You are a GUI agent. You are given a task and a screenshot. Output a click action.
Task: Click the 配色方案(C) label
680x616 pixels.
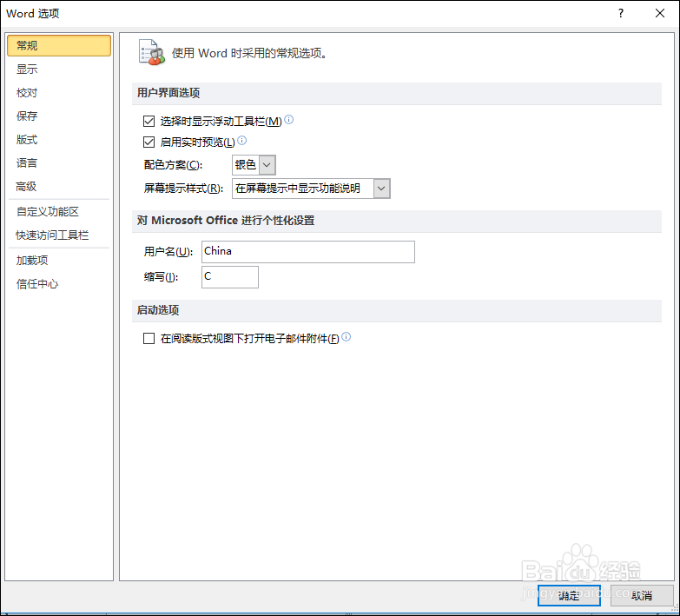pos(173,165)
